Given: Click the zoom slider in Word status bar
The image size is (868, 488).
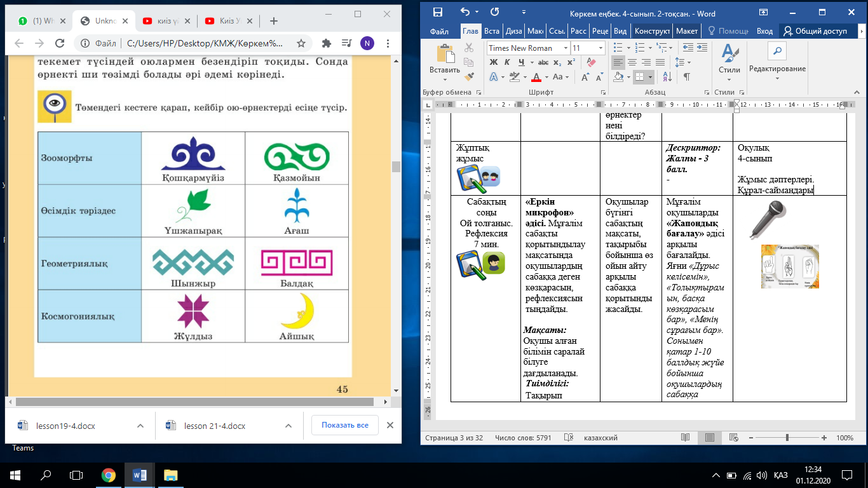Looking at the screenshot, I should click(787, 438).
